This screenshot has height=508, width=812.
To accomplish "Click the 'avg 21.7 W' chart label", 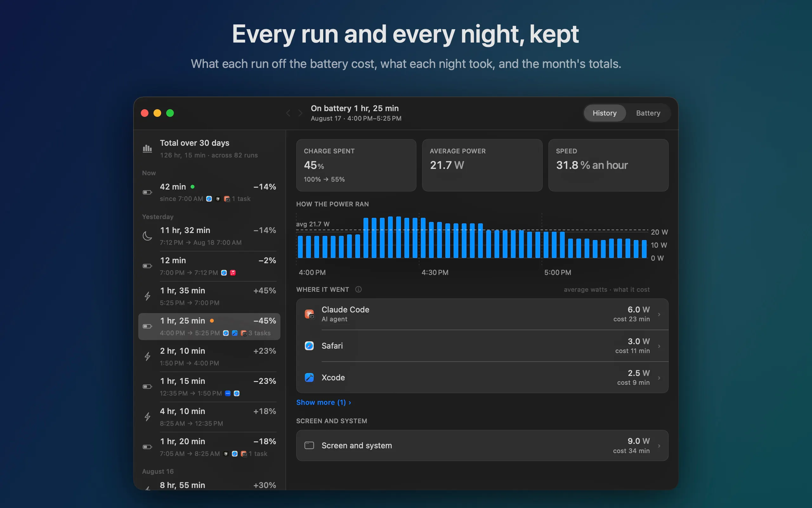I will [x=313, y=224].
